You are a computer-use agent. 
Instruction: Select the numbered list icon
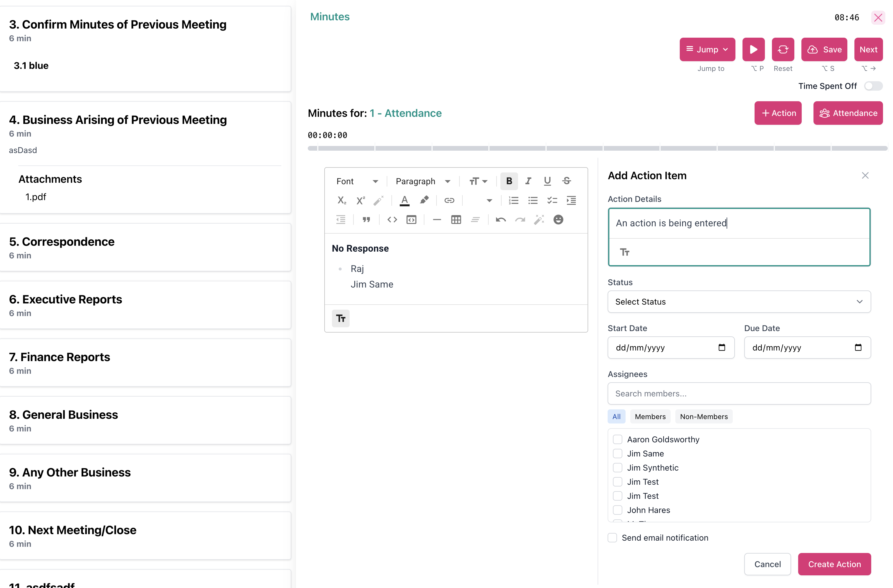(x=513, y=200)
